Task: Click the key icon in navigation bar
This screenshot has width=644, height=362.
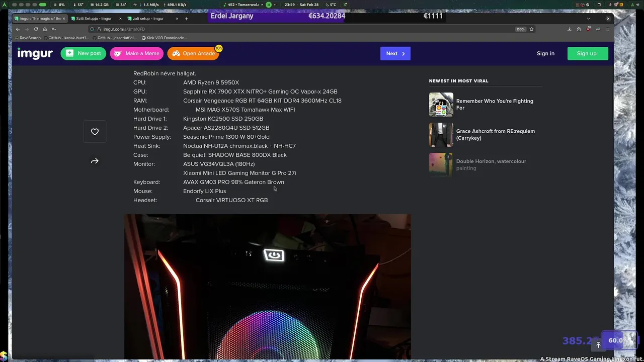Action: (x=54, y=29)
